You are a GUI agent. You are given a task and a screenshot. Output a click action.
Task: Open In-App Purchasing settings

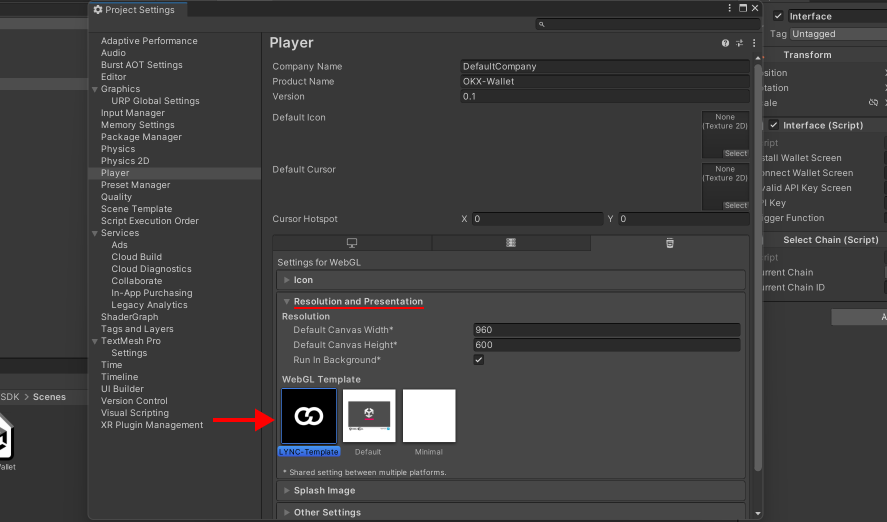(152, 293)
